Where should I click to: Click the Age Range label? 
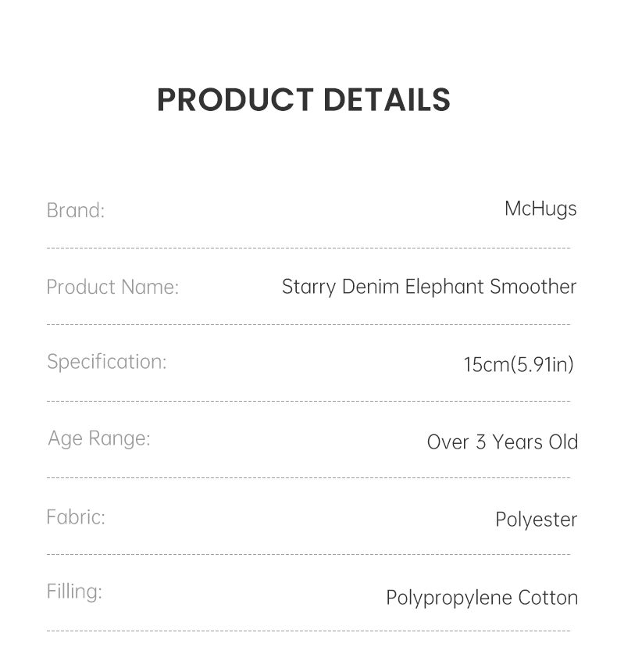[99, 438]
